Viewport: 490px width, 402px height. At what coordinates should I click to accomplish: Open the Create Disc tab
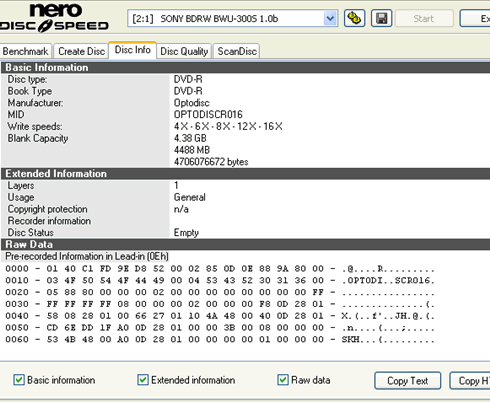coord(81,51)
